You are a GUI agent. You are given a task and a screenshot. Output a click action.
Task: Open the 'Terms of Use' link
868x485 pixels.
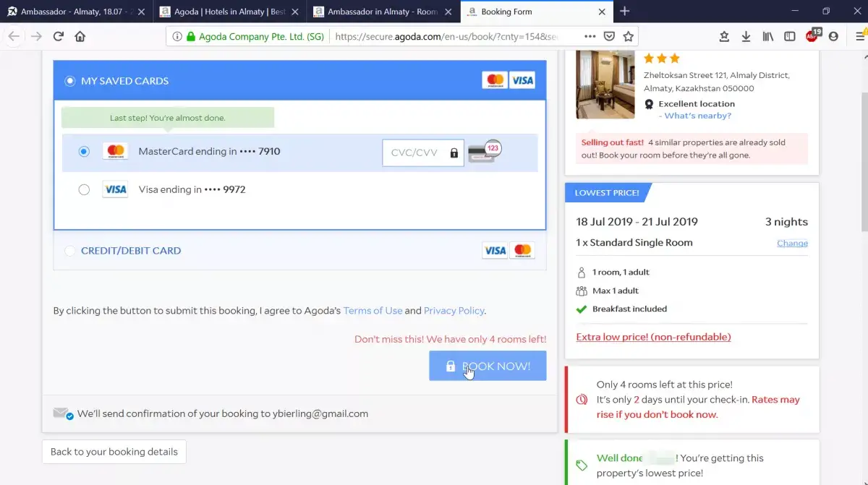click(373, 311)
